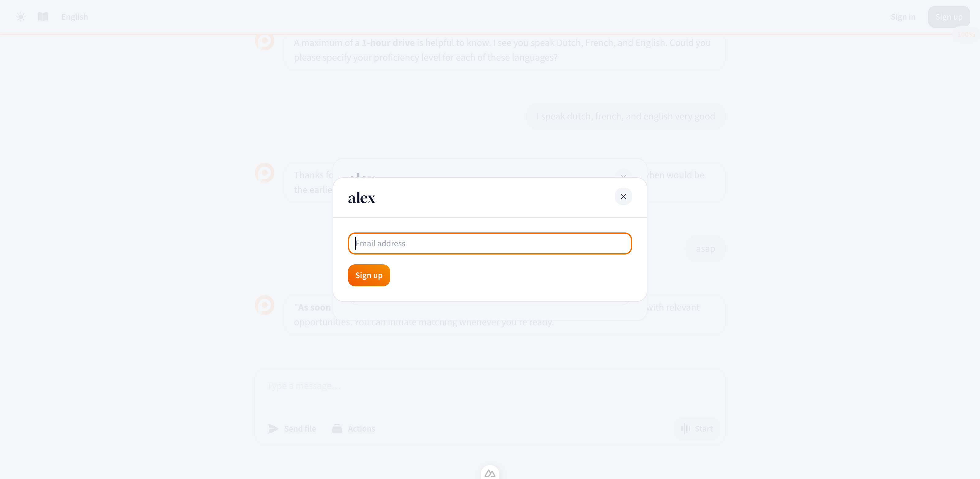Viewport: 980px width, 479px height.
Task: Click the Sign up button in the top bar
Action: coord(949,17)
